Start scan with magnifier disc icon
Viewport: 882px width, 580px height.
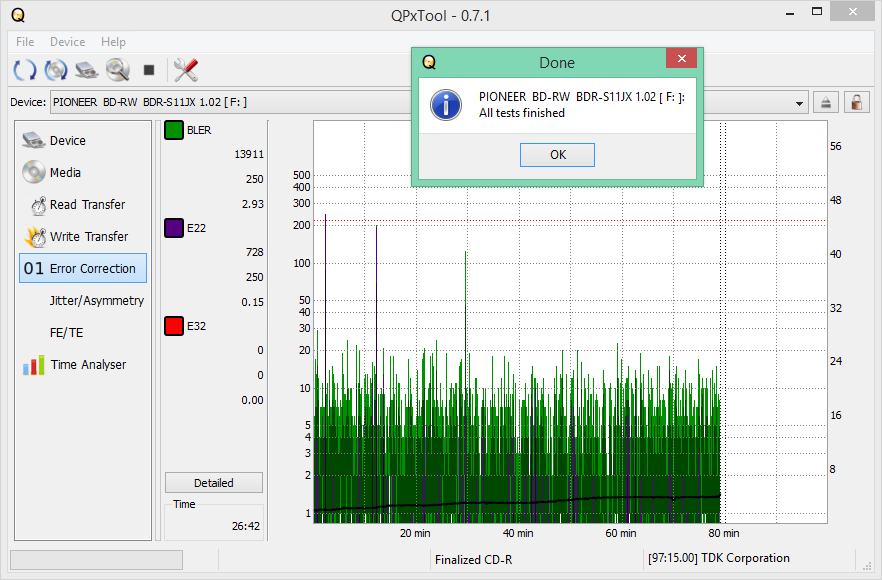click(118, 70)
